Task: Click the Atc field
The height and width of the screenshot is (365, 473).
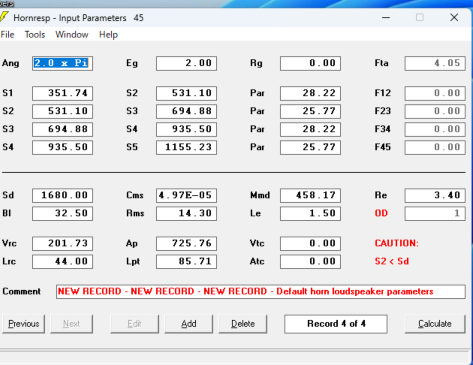Action: point(310,261)
